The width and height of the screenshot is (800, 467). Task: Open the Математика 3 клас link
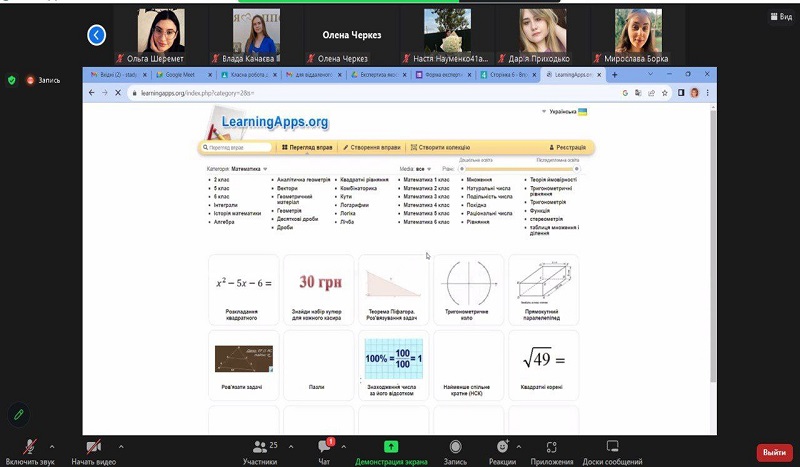click(427, 196)
